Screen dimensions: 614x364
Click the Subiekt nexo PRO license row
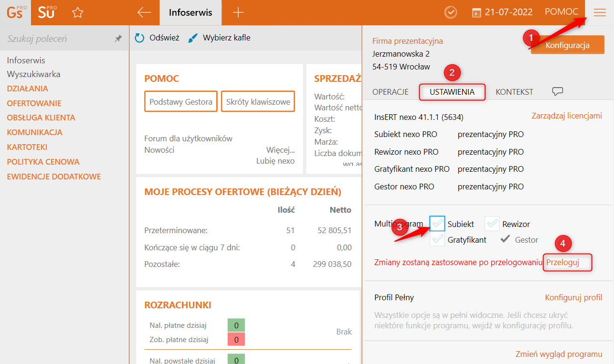(x=449, y=134)
